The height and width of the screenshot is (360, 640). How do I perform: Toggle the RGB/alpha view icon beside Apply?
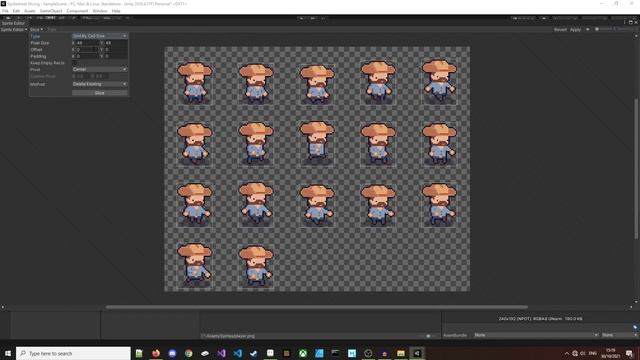tap(588, 29)
